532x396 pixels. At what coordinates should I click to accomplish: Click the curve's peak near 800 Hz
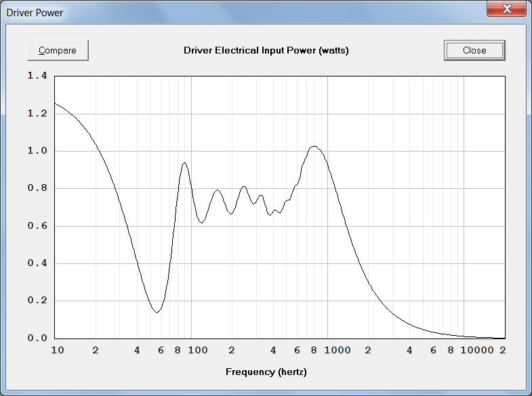point(314,146)
